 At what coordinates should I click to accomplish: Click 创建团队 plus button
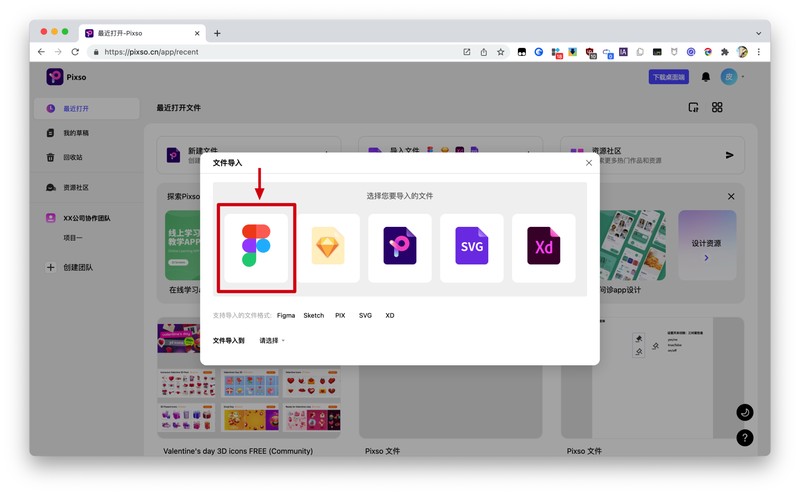click(51, 267)
